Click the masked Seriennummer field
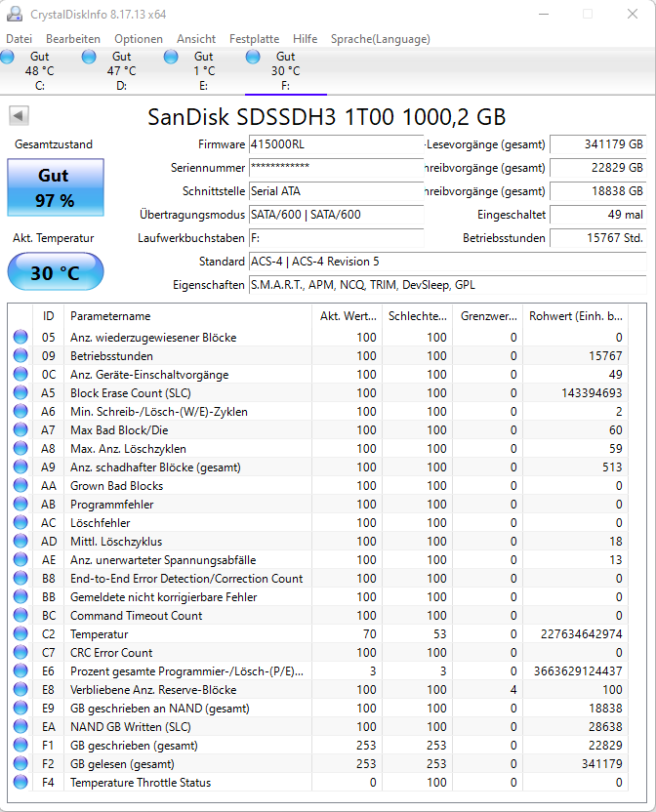This screenshot has height=812, width=656. coord(336,168)
